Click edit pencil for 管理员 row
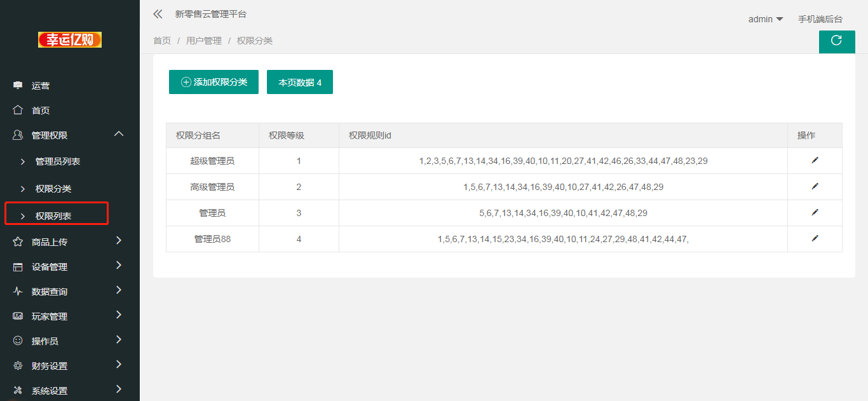Screen dimensions: 868x401 pos(815,213)
